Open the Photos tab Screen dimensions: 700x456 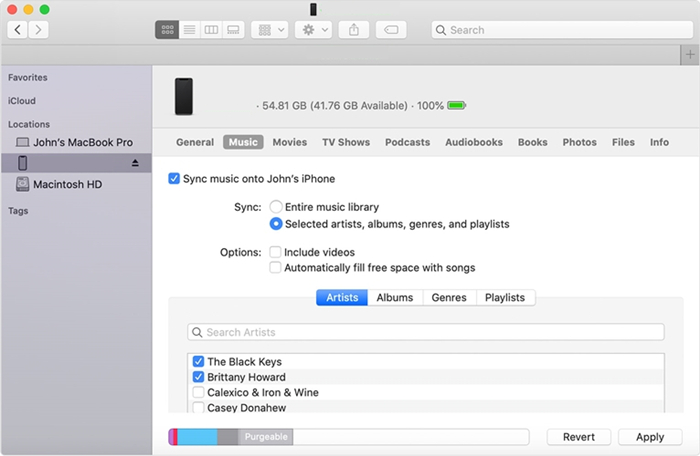(x=579, y=142)
